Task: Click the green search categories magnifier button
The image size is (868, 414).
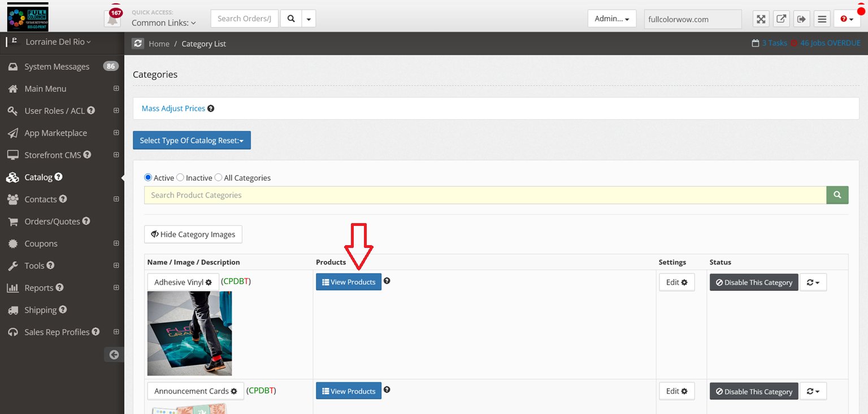Action: pyautogui.click(x=837, y=195)
